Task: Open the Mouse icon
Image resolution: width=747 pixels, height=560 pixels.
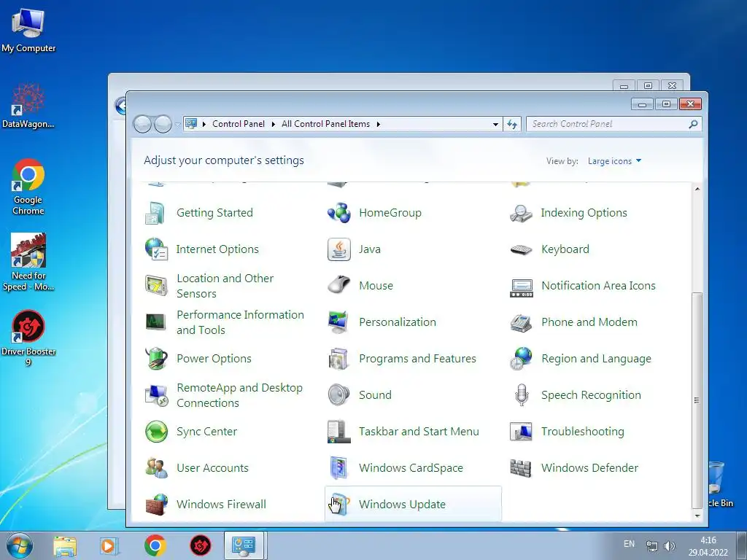Action: [x=338, y=286]
